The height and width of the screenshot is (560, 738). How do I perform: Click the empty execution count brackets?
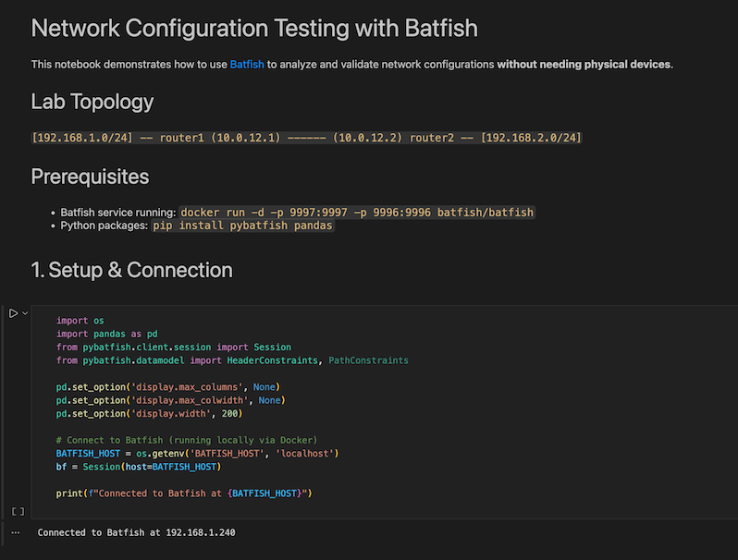point(18,511)
